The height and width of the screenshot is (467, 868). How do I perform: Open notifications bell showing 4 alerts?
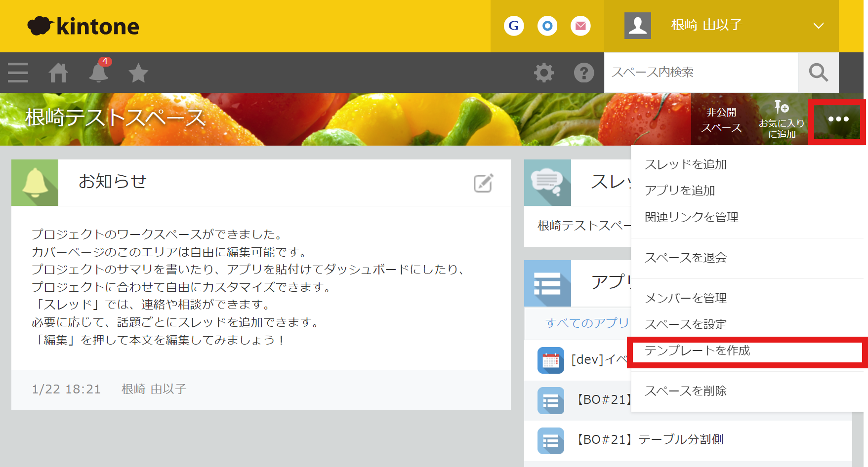[98, 73]
